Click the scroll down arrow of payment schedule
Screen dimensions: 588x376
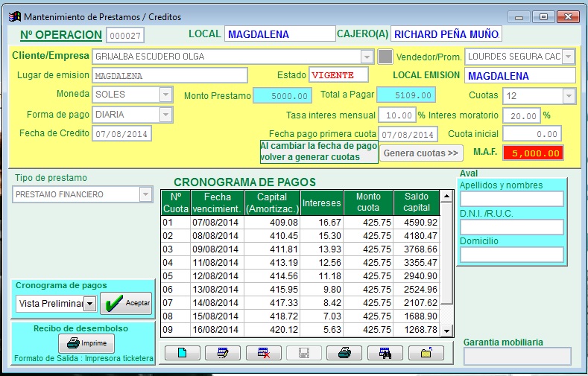[446, 331]
